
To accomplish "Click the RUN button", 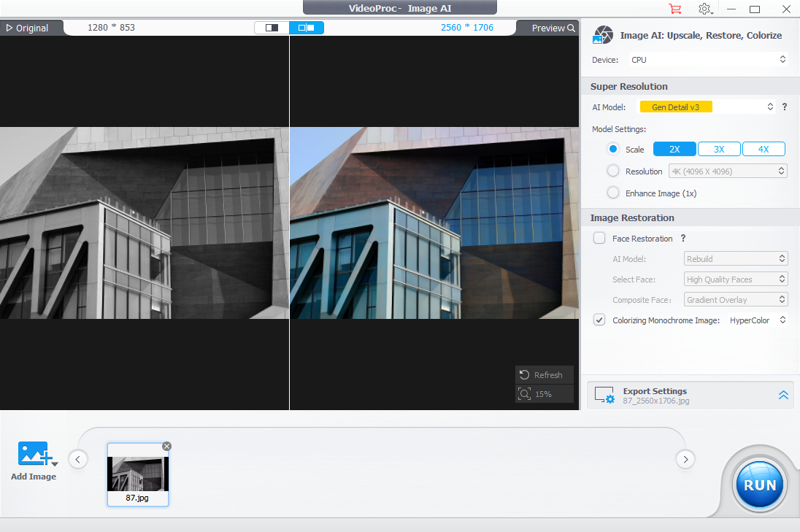I will coord(759,485).
